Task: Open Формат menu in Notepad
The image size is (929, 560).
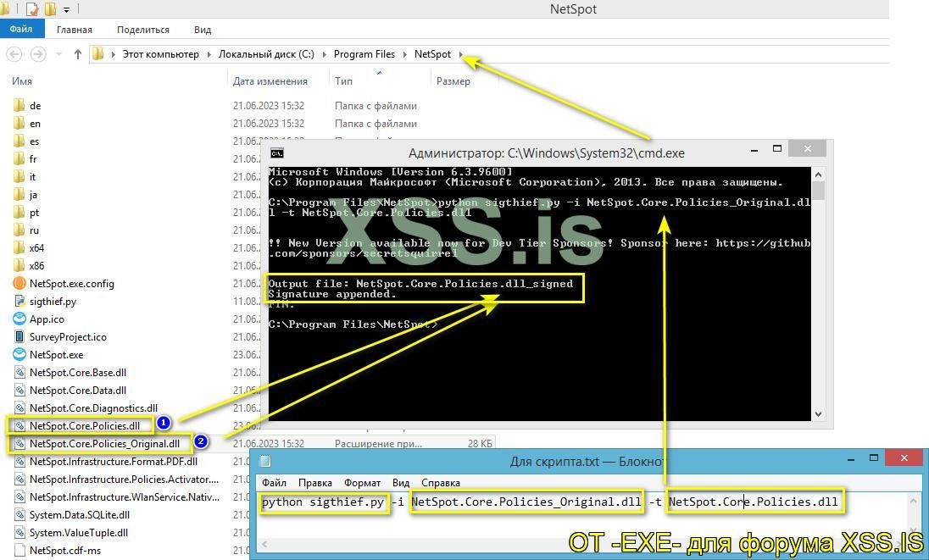Action: tap(362, 482)
